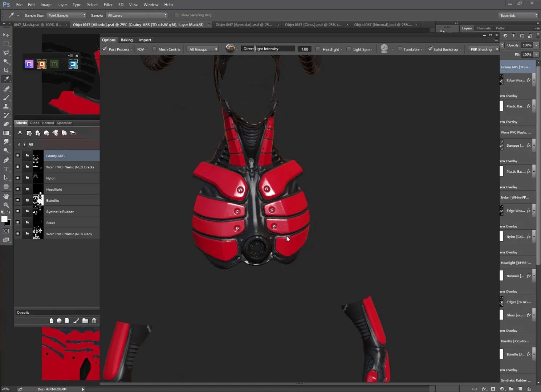The height and width of the screenshot is (392, 541).
Task: Select the Eyedropper tool in the toolbox
Action: [6, 79]
